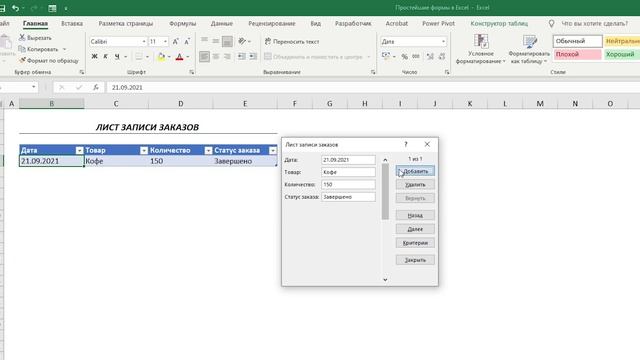
Task: Align text to the right
Action: point(227,56)
